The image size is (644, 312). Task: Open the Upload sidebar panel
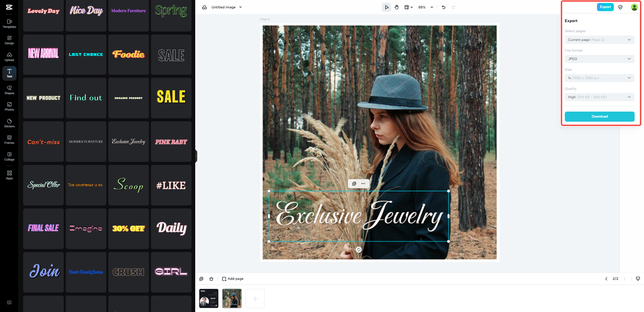(9, 57)
